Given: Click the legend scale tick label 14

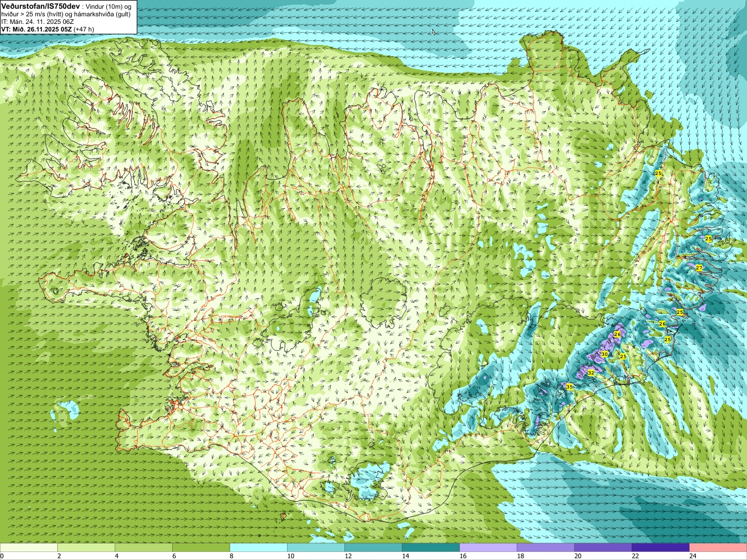Looking at the screenshot, I should pyautogui.click(x=406, y=556).
